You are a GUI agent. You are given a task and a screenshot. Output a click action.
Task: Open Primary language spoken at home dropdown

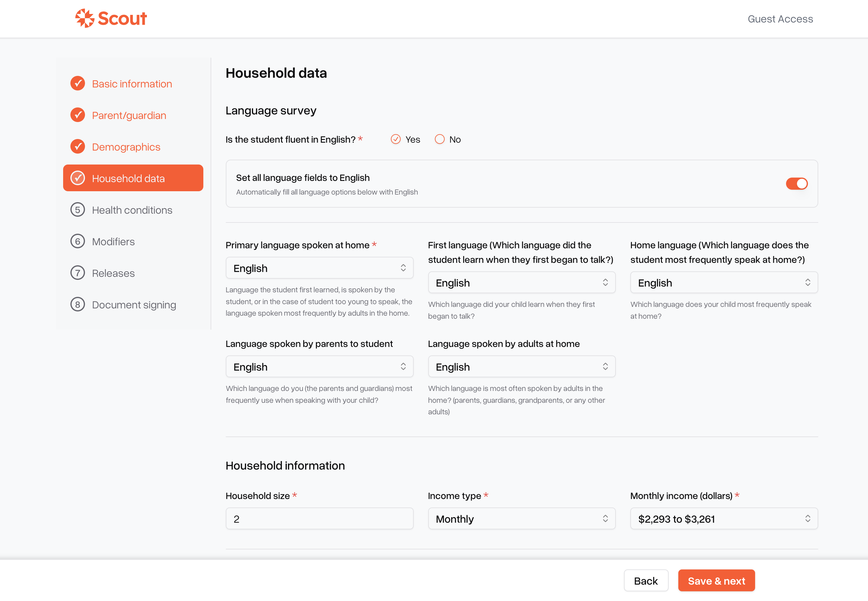[x=319, y=268]
